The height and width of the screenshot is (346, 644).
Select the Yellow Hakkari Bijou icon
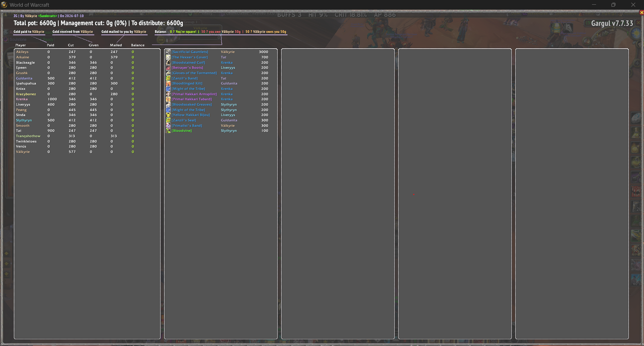coord(168,115)
